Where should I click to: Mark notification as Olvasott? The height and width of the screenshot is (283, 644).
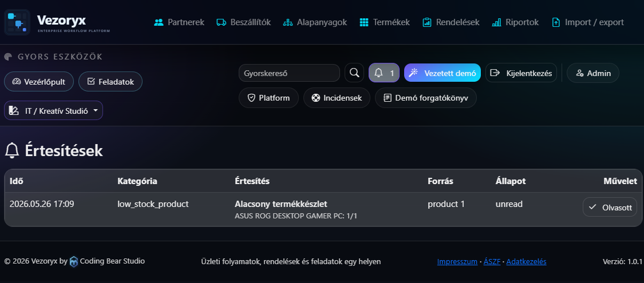click(x=610, y=207)
